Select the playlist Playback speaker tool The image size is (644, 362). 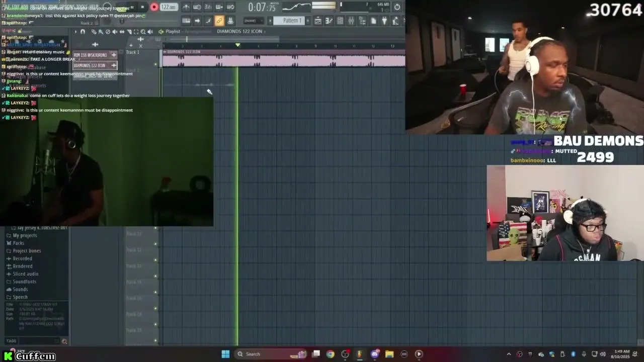[x=150, y=32]
